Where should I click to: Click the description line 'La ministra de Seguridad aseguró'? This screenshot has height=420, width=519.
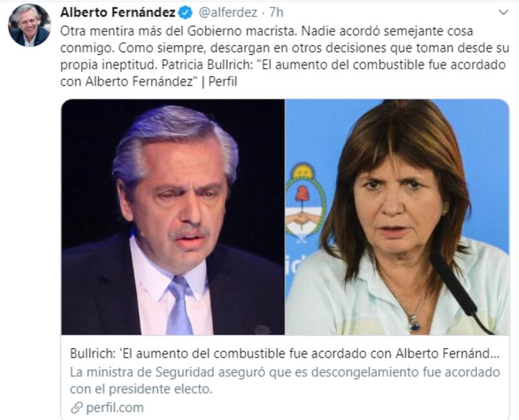285,372
